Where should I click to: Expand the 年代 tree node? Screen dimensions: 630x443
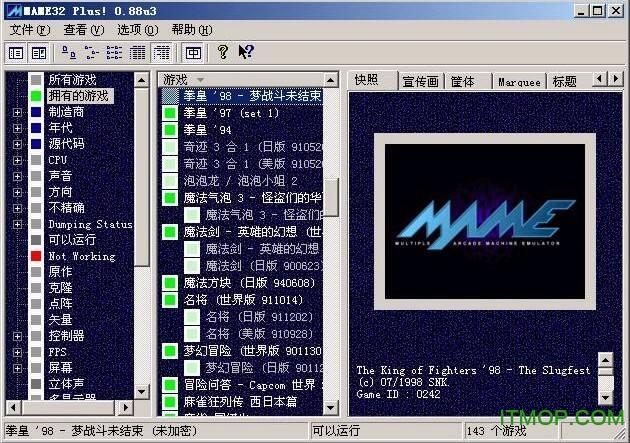pyautogui.click(x=17, y=128)
